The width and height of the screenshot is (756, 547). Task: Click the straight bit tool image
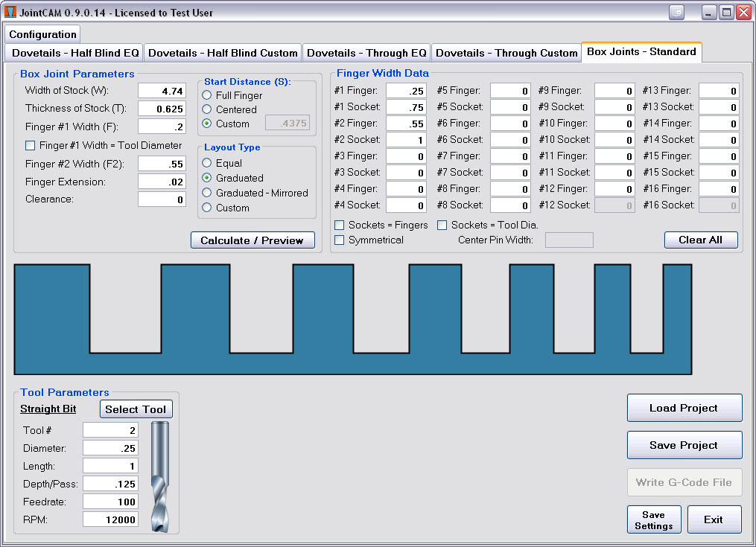(x=159, y=476)
